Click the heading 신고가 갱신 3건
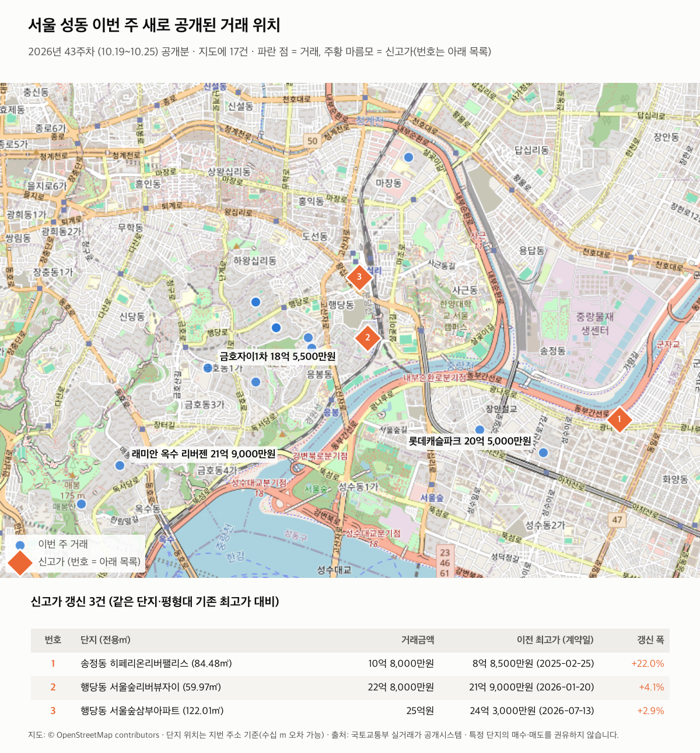Viewport: 700px width, 753px height. pos(155,602)
